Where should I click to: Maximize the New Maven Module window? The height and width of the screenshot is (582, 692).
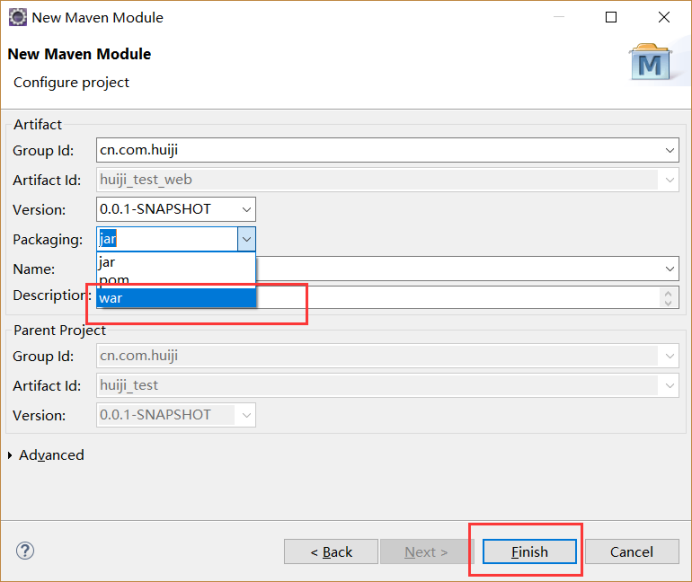tap(611, 17)
